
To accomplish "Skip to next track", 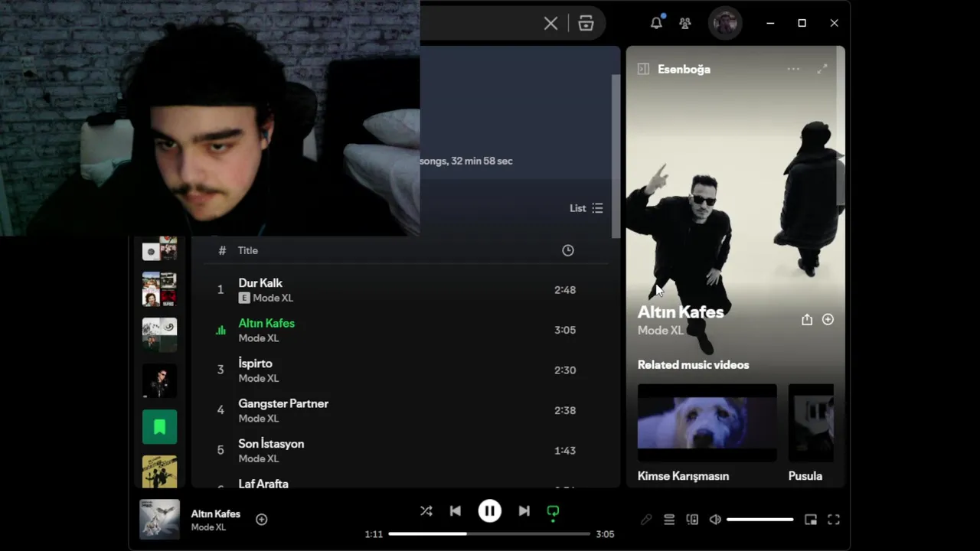I will (x=524, y=511).
